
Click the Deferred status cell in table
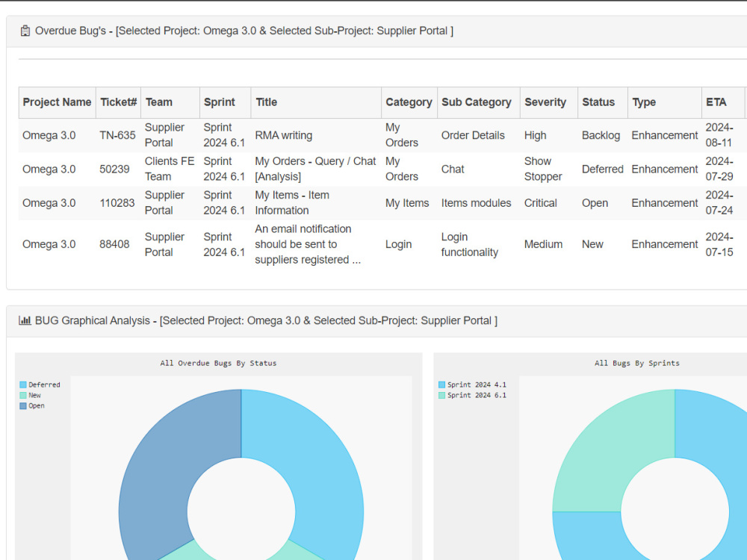602,169
